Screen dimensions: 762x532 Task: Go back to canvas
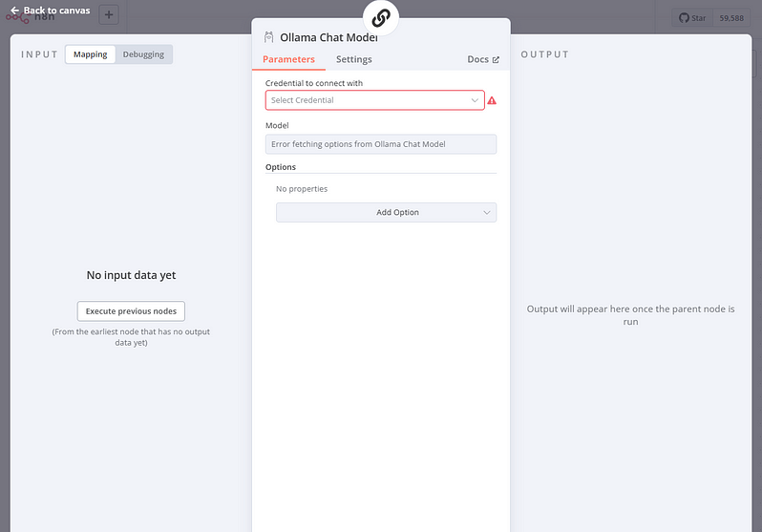(51, 11)
